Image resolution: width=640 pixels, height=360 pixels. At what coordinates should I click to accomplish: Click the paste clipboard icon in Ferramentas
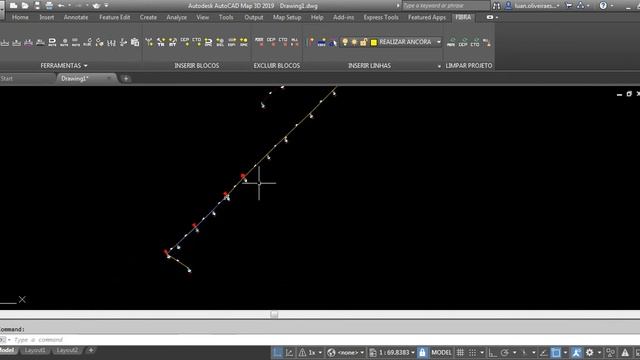[x=135, y=42]
